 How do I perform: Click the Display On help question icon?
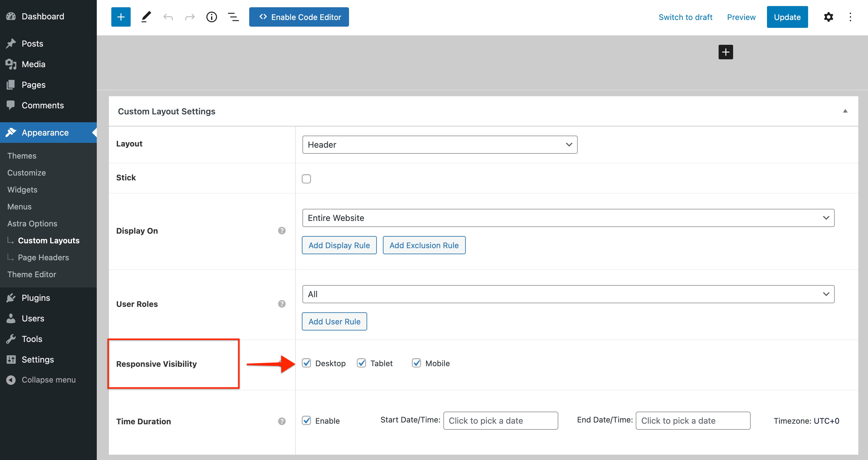pos(282,231)
